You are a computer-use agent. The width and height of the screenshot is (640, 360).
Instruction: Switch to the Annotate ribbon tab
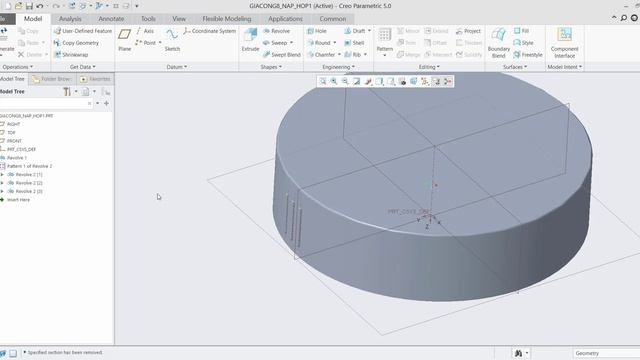tap(111, 19)
